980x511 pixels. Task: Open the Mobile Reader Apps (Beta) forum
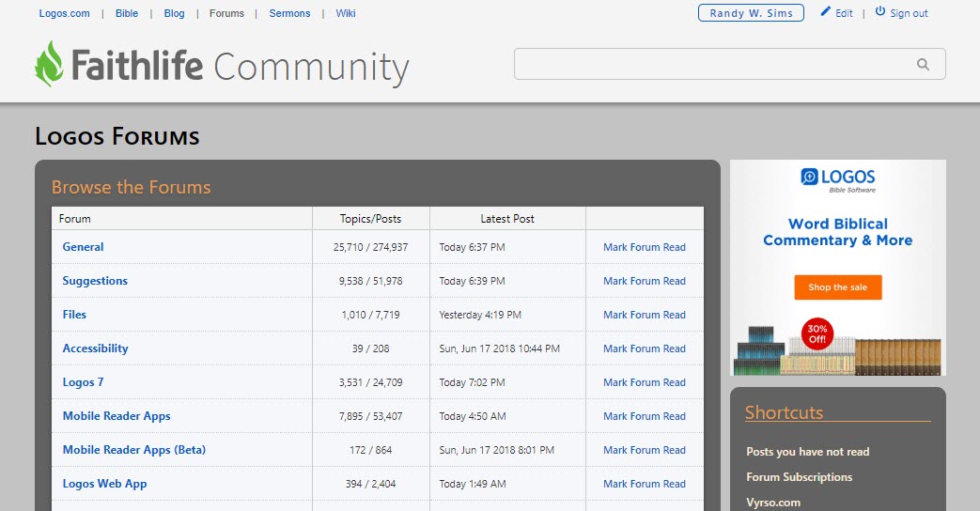coord(134,449)
